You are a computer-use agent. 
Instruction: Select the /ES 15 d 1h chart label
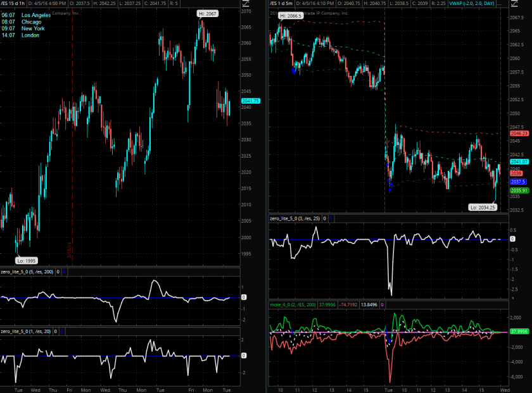pyautogui.click(x=16, y=4)
